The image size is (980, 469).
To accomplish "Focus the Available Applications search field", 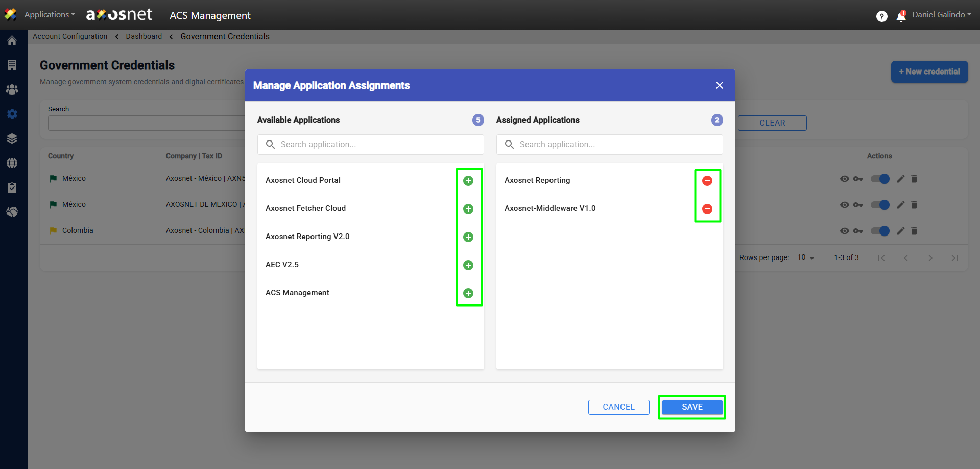I will pyautogui.click(x=378, y=145).
